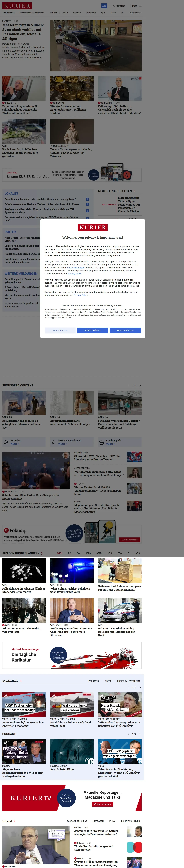Switch to the NÖ tab under Aus den Bundesländern
Screen dimensions: 184x868
(x=70, y=553)
